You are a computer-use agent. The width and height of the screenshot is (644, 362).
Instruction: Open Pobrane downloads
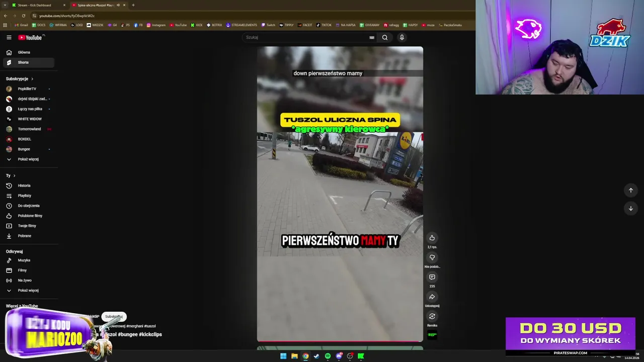click(29, 236)
